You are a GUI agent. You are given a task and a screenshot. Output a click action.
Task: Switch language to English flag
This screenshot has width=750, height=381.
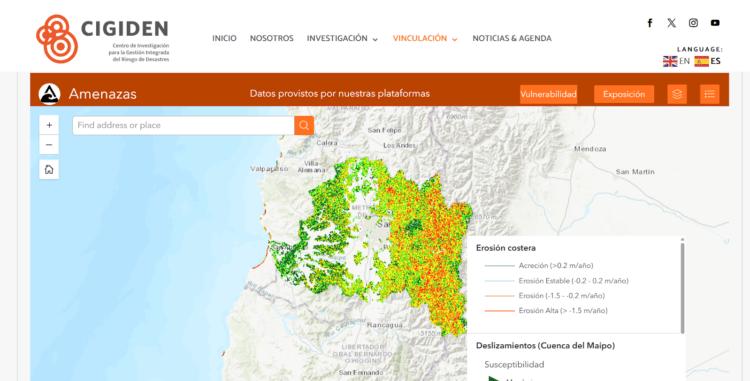pyautogui.click(x=670, y=61)
